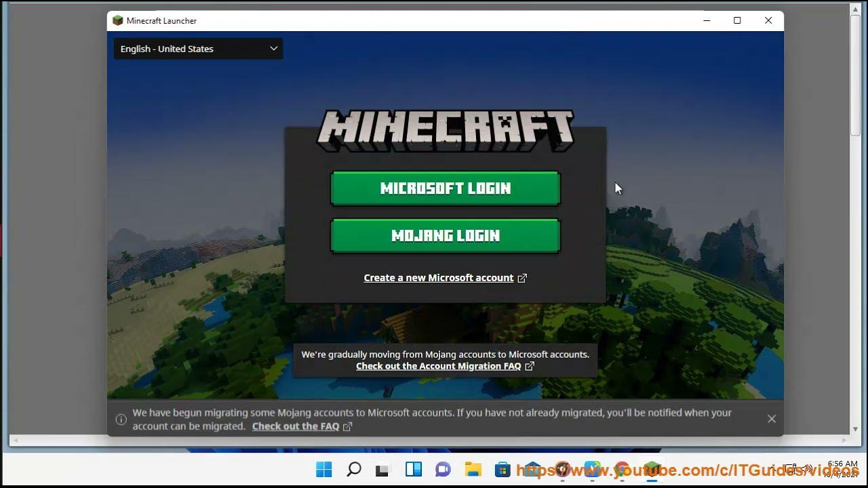Minimize the Minecraft Launcher window
Image resolution: width=868 pixels, height=488 pixels.
(x=707, y=20)
